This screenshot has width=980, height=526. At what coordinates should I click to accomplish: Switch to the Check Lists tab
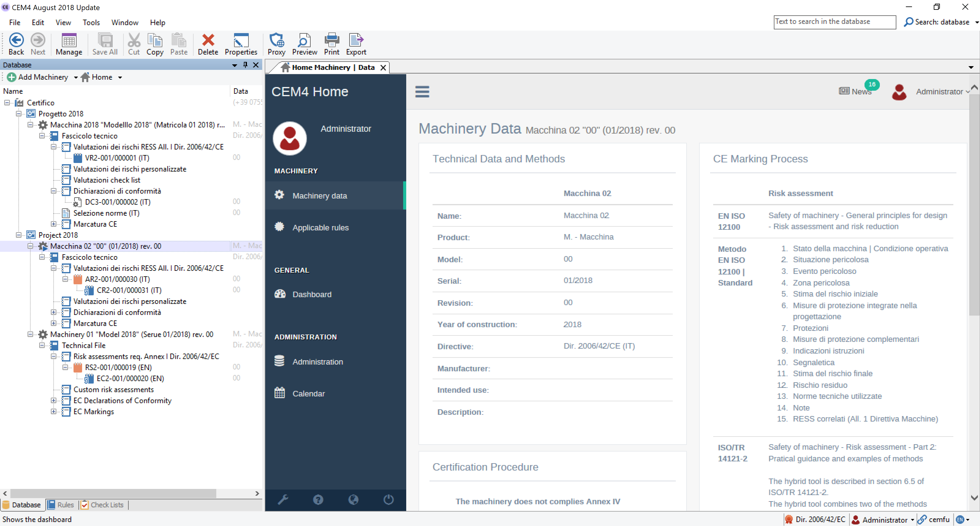[x=102, y=505]
